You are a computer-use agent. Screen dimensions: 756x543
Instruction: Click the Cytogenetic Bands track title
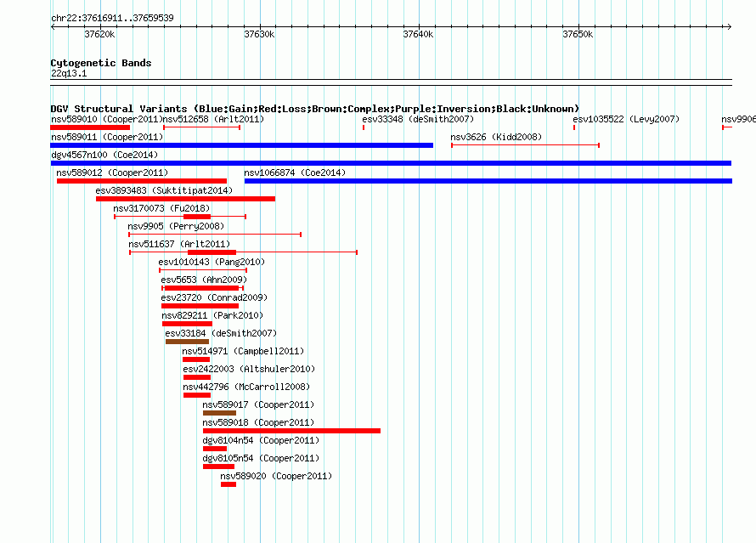click(101, 63)
